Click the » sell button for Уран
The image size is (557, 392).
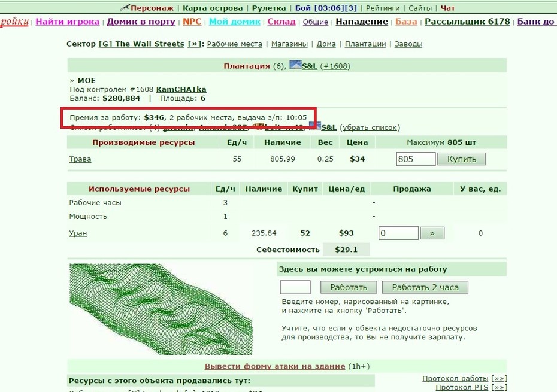click(432, 233)
